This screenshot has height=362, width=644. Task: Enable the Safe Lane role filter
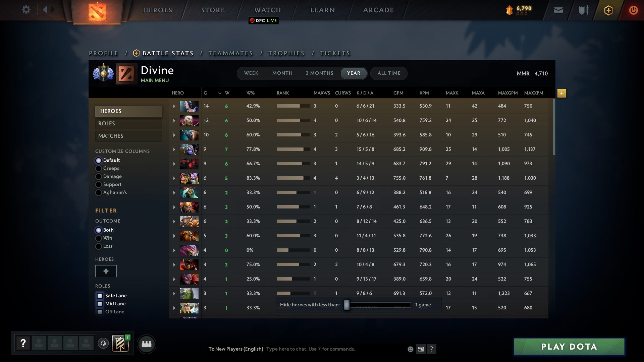[x=100, y=295]
